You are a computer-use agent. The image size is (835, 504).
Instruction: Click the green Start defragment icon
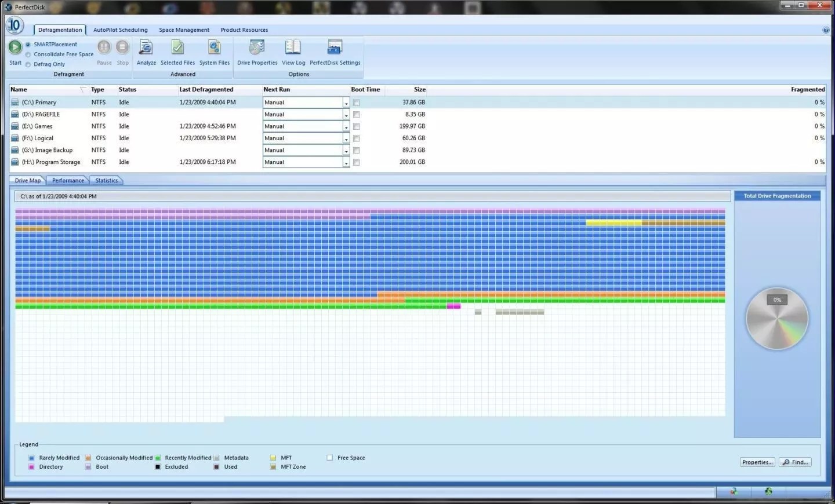click(15, 47)
